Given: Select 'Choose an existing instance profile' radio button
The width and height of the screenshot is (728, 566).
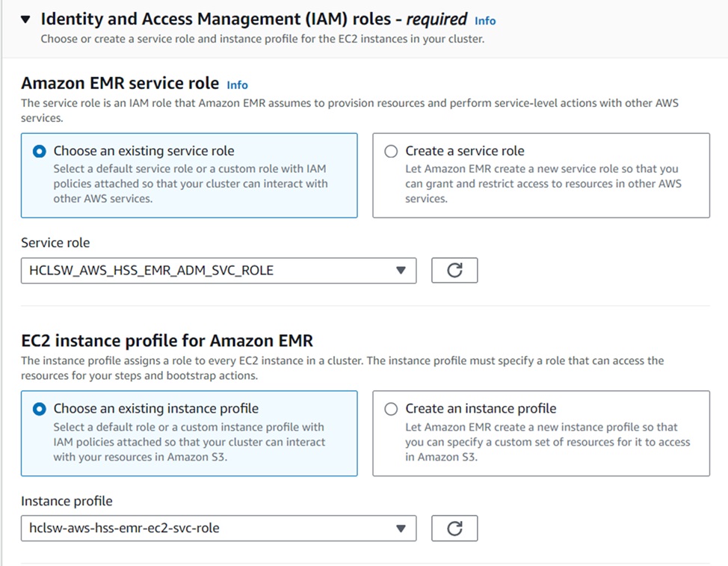Looking at the screenshot, I should pos(40,409).
